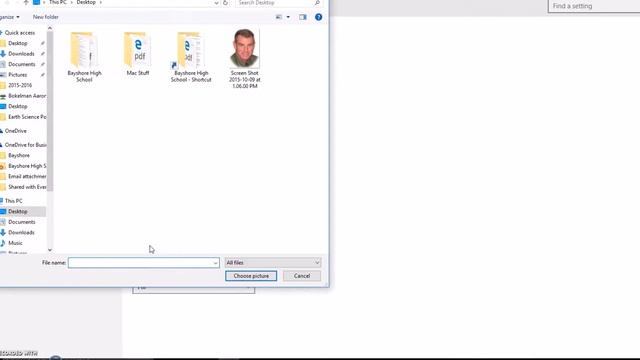Select Documents under Quick access

(22, 64)
